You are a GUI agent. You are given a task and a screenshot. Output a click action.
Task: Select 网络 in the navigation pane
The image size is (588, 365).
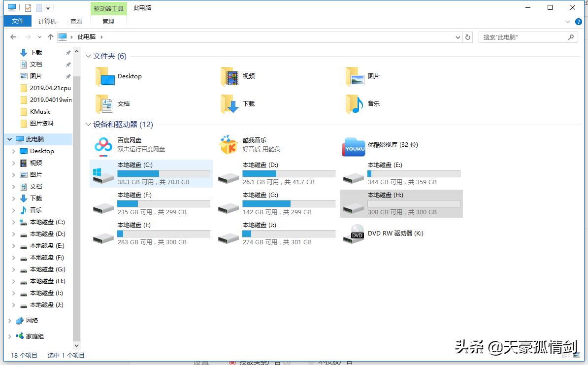coord(33,321)
